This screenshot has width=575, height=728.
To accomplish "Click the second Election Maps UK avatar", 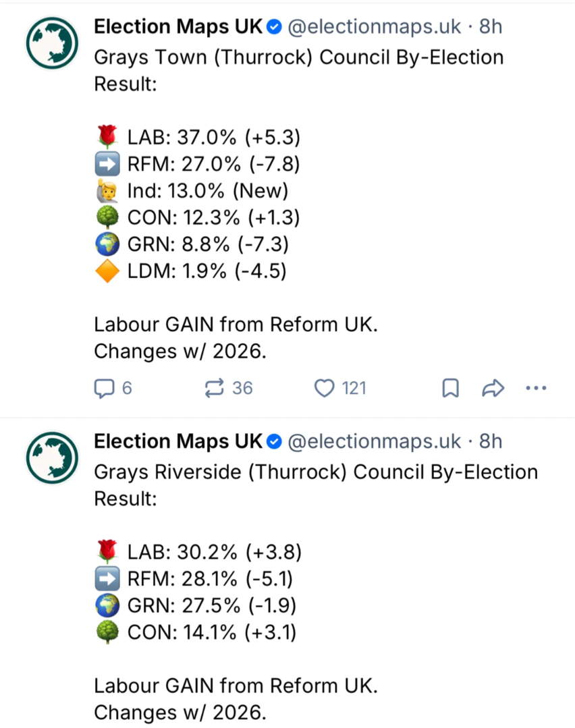I will tap(53, 458).
